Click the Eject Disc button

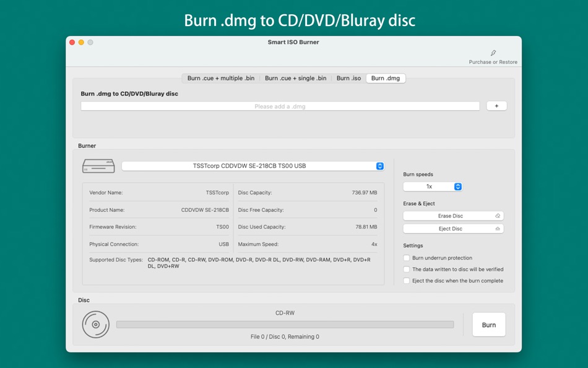[453, 229]
